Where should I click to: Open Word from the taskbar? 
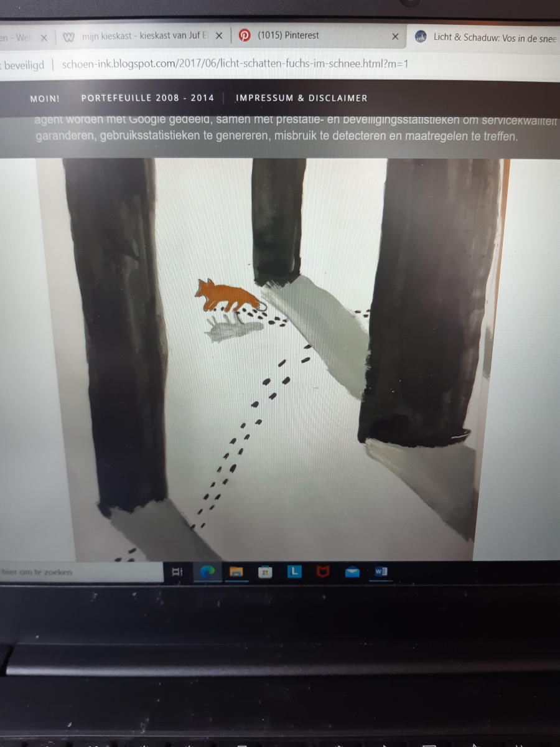[x=381, y=571]
